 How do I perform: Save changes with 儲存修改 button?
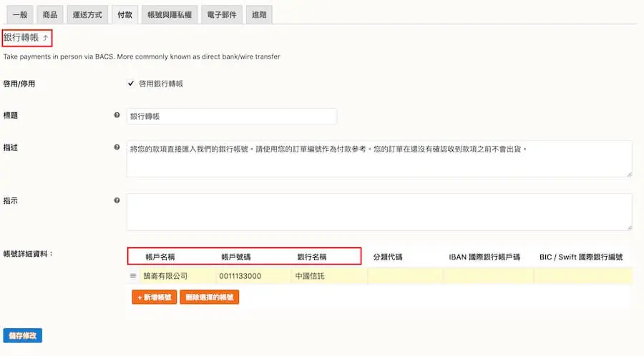(23, 335)
